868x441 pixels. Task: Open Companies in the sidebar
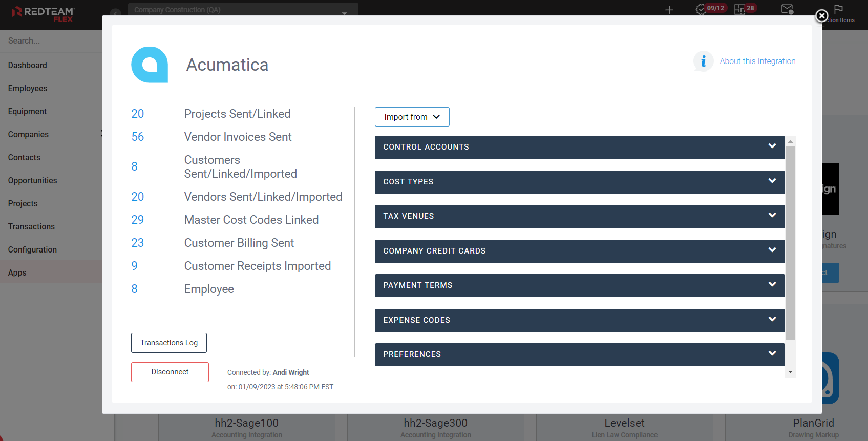(x=28, y=134)
